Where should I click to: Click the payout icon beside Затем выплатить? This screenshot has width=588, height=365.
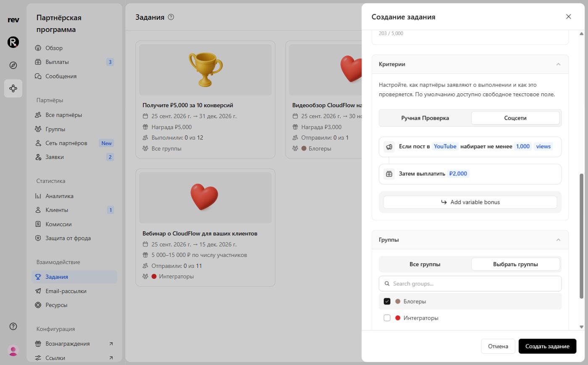(x=389, y=174)
